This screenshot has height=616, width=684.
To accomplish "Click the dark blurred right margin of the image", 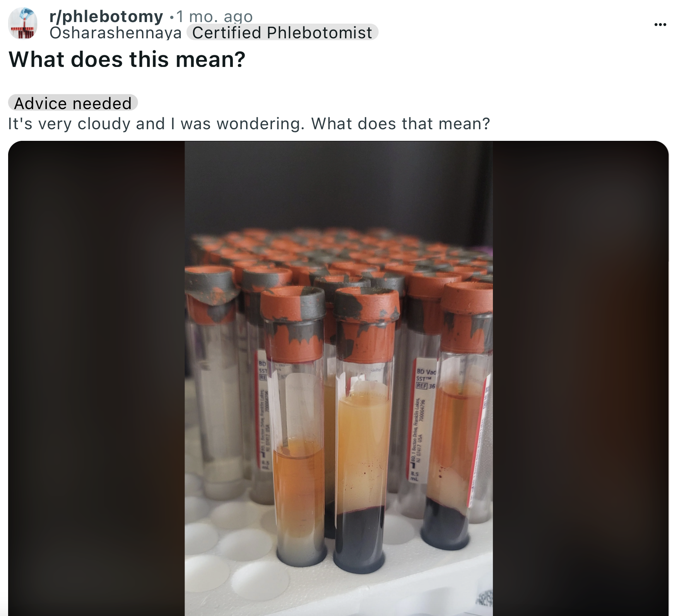I will tap(580, 378).
